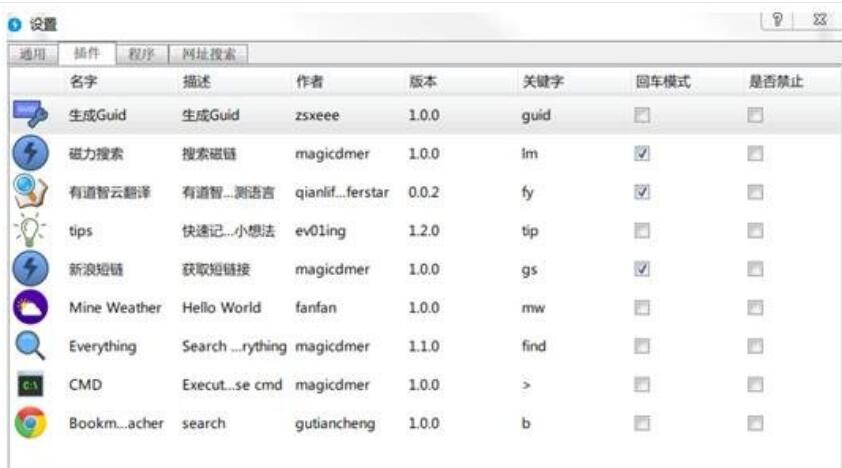Enable 回车模式 for 生成Guid
This screenshot has width=842, height=468.
642,115
